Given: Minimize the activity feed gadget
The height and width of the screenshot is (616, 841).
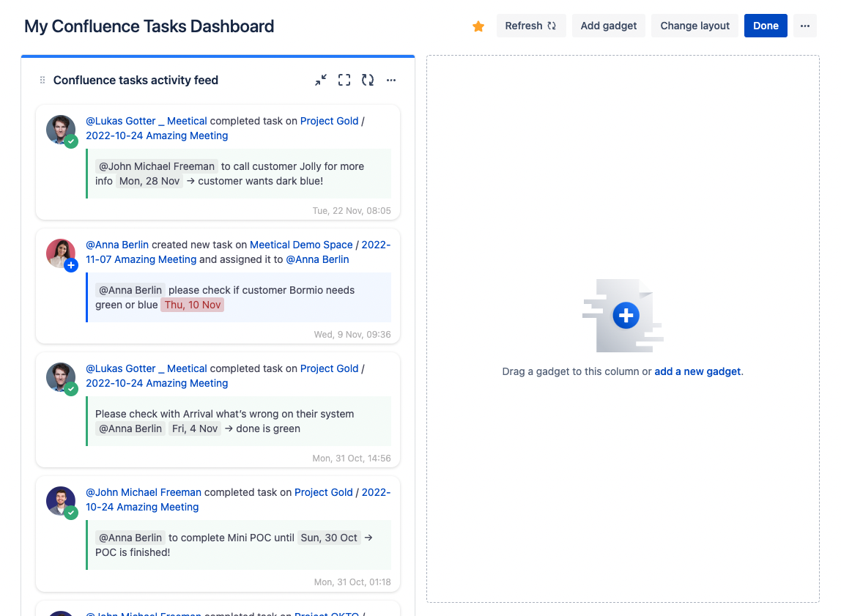Looking at the screenshot, I should coord(321,80).
